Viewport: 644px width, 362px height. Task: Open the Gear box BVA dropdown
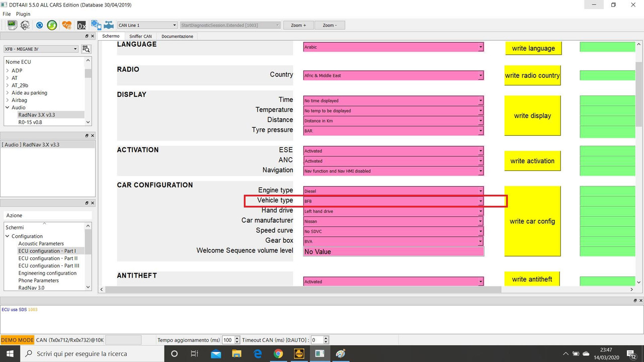click(x=393, y=241)
